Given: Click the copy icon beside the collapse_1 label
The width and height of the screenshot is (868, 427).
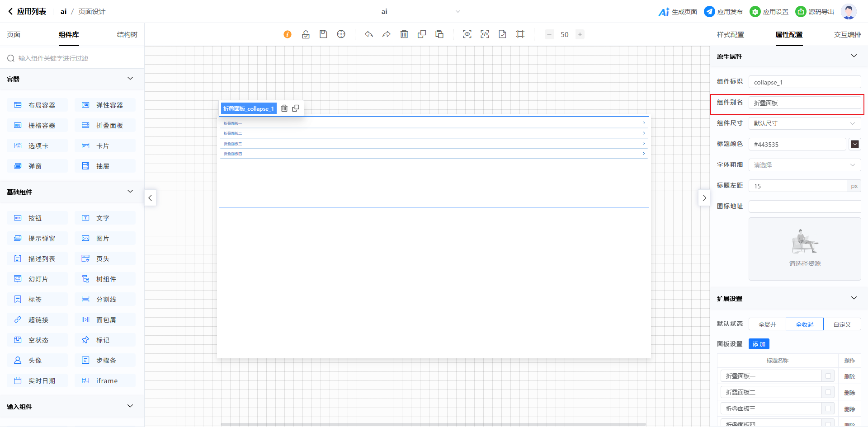Looking at the screenshot, I should (296, 108).
